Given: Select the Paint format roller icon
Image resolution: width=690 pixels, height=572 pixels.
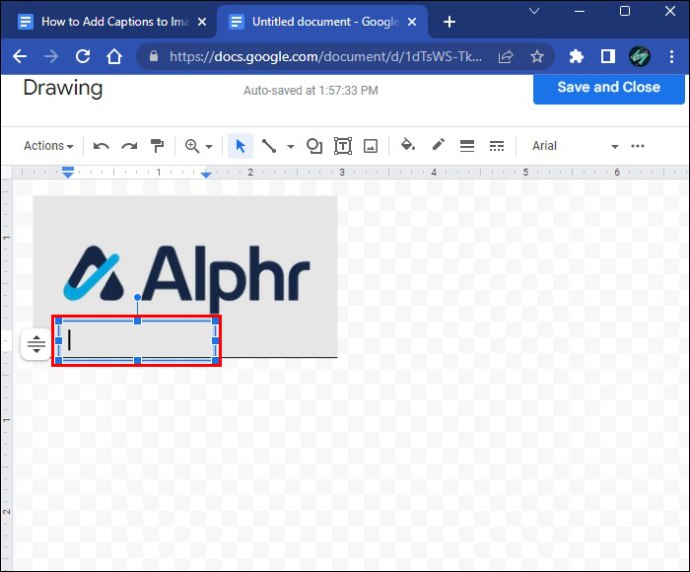Looking at the screenshot, I should point(157,146).
